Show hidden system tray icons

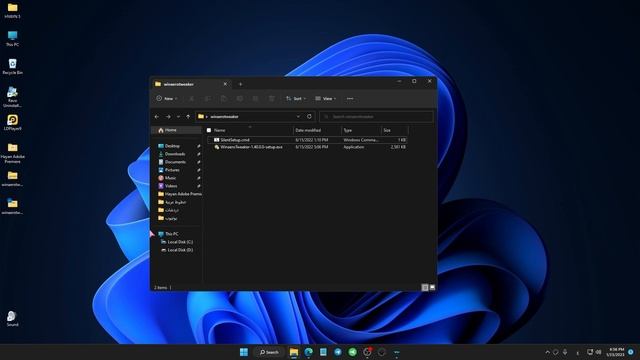tap(547, 352)
